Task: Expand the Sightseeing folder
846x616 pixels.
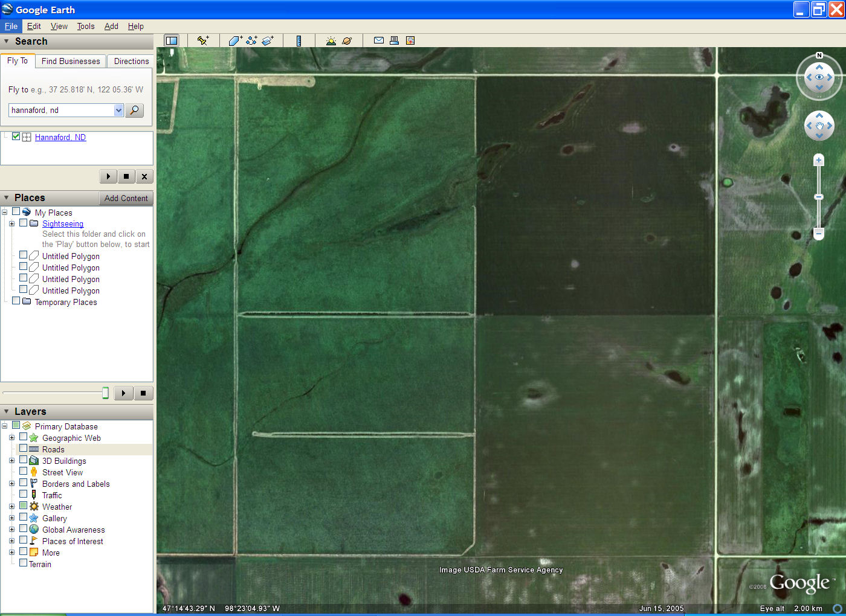Action: (11, 223)
